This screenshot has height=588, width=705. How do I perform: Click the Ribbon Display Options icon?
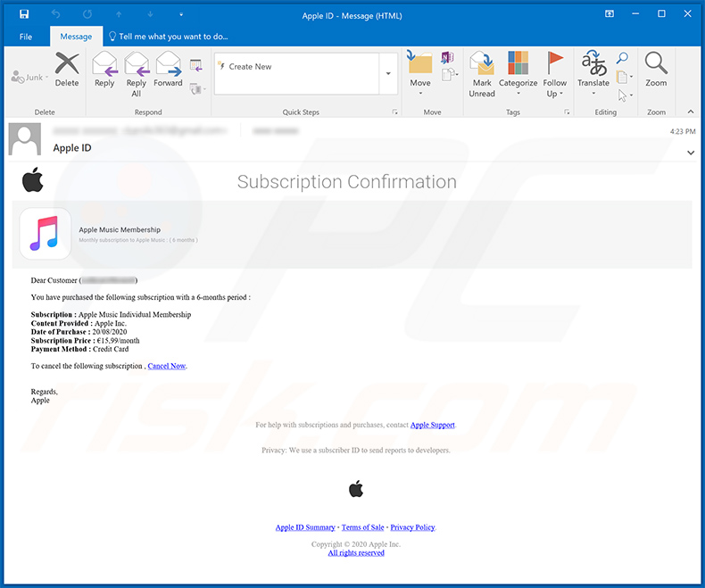tap(610, 14)
